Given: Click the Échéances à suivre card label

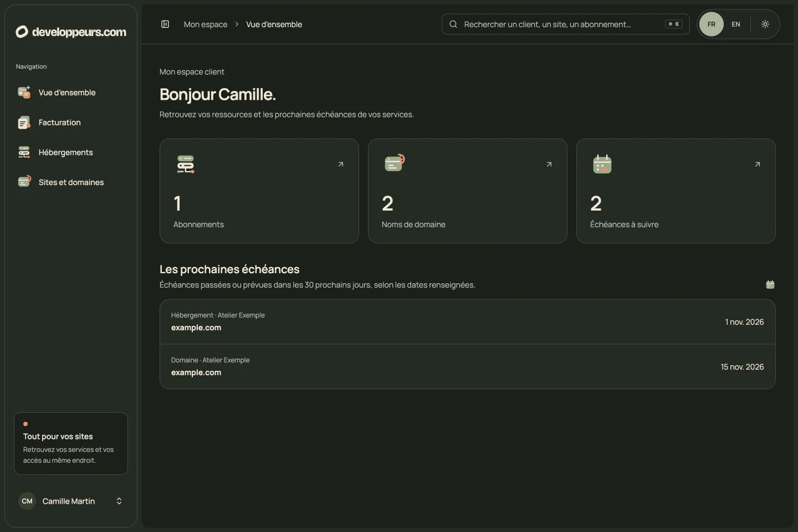Looking at the screenshot, I should 625,224.
